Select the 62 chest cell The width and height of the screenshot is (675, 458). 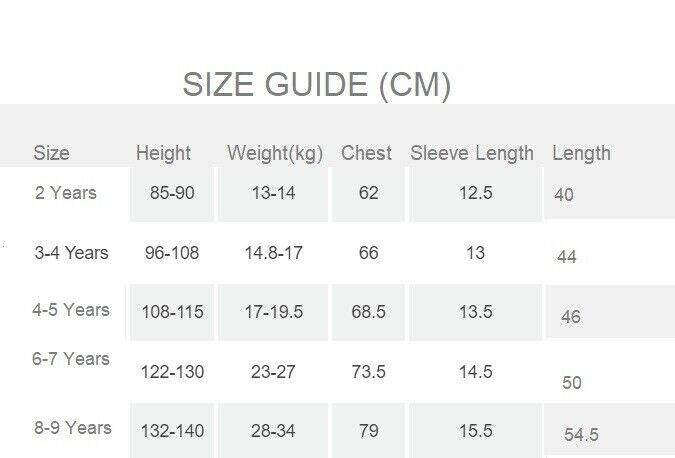[369, 193]
